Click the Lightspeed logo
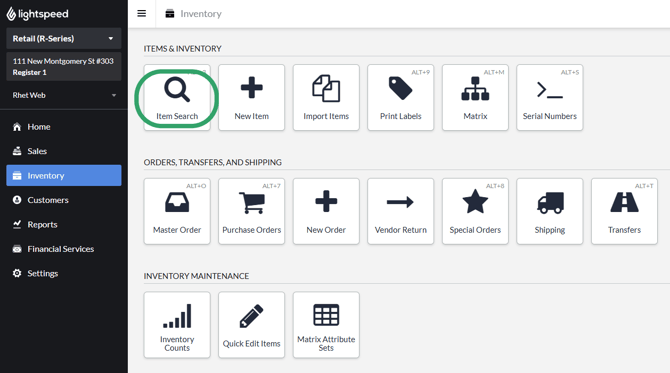The image size is (670, 373). pyautogui.click(x=37, y=14)
